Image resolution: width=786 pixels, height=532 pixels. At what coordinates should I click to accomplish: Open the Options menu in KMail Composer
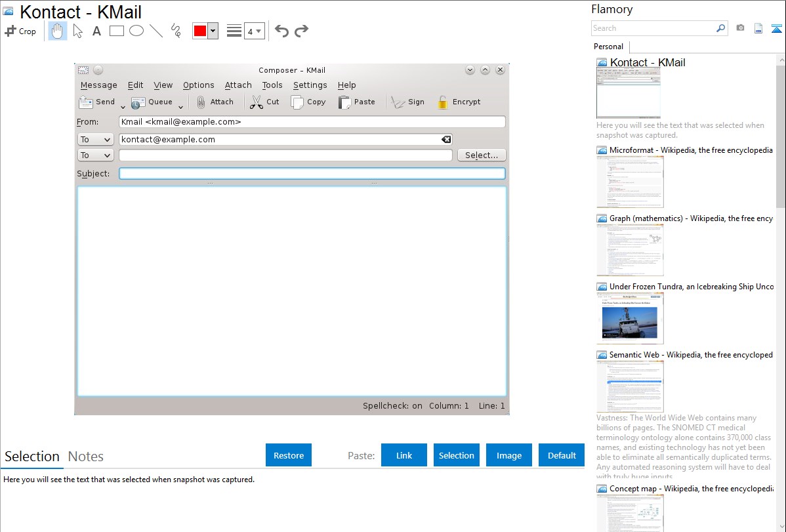coord(199,85)
